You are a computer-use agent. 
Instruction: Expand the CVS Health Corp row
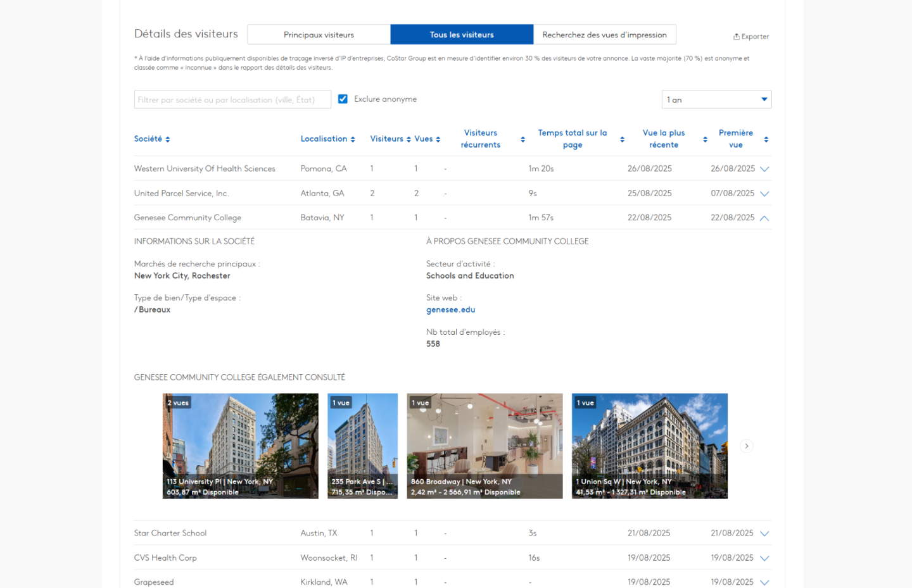click(764, 558)
